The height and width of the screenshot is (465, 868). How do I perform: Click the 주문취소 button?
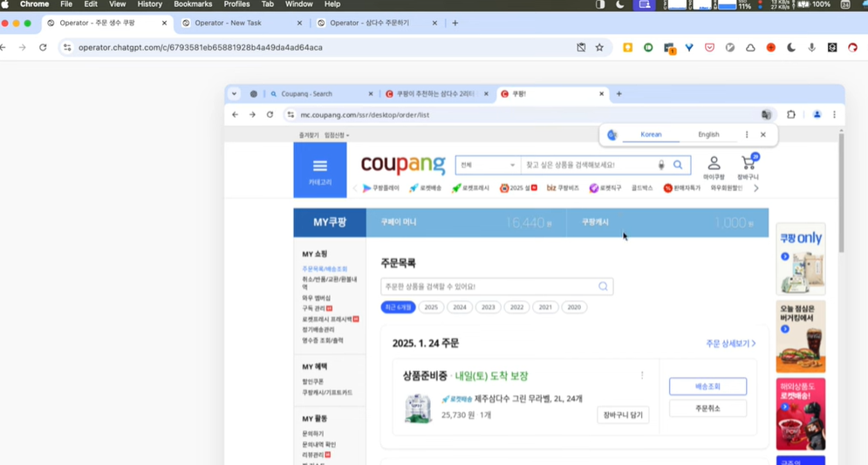(x=707, y=408)
